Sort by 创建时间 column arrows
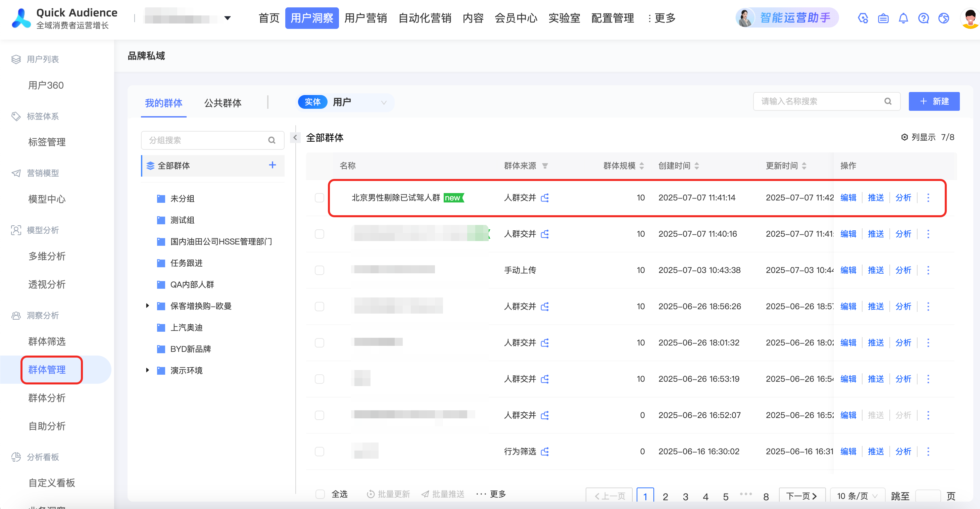 point(697,166)
